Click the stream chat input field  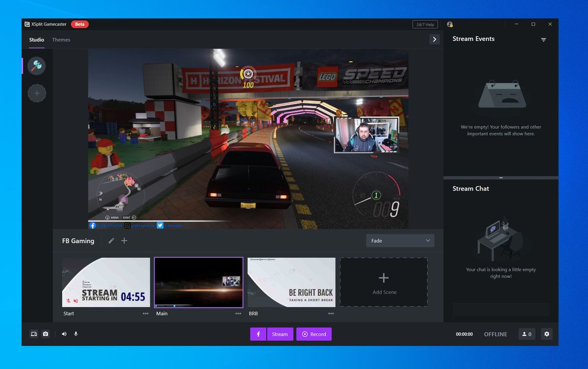pyautogui.click(x=501, y=309)
